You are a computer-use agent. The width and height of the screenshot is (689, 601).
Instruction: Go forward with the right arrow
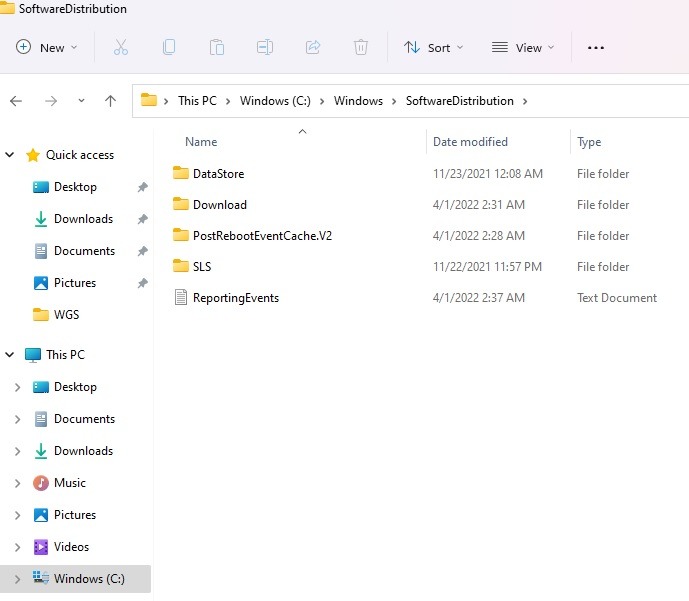[51, 101]
